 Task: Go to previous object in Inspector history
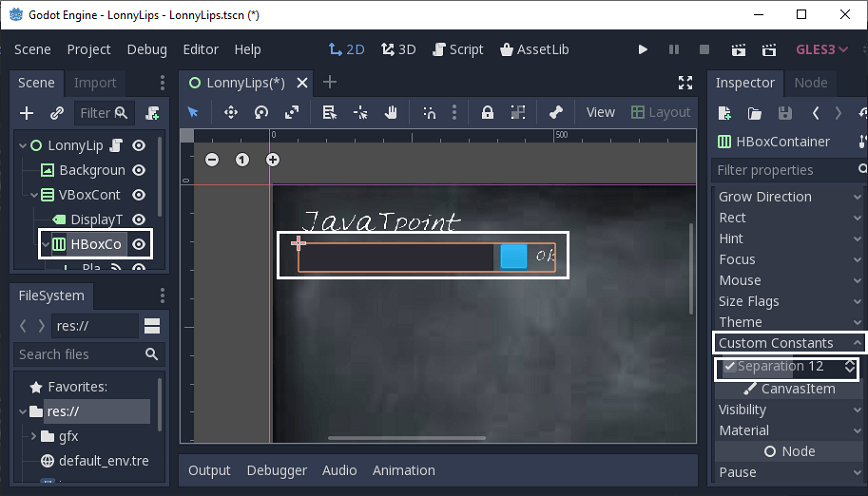[x=815, y=113]
